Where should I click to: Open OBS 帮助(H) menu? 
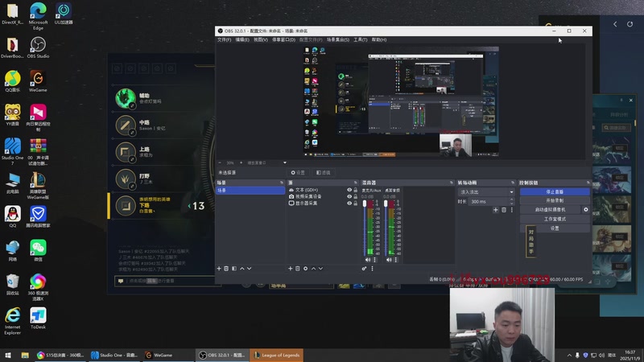coord(378,39)
